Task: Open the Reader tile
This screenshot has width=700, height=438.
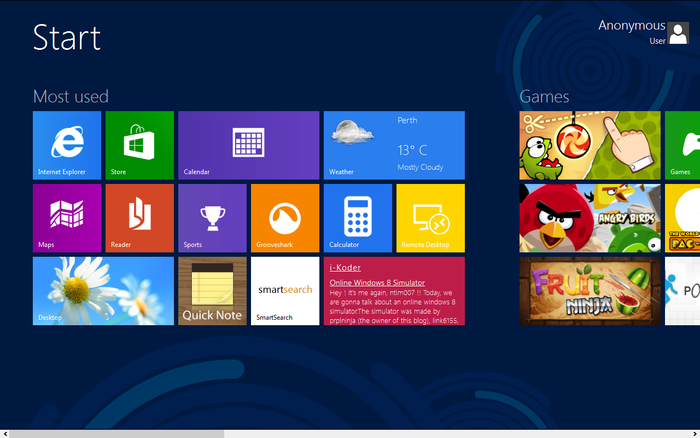Action: point(139,217)
